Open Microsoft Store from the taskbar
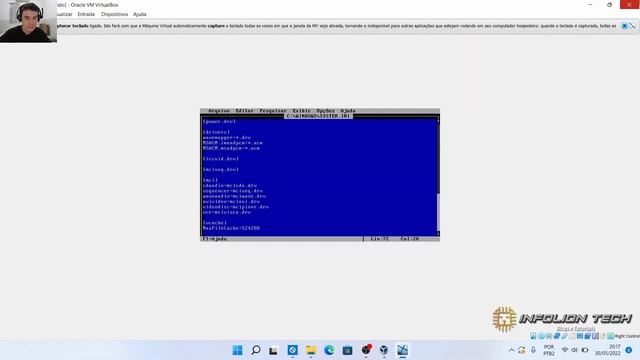 click(347, 350)
